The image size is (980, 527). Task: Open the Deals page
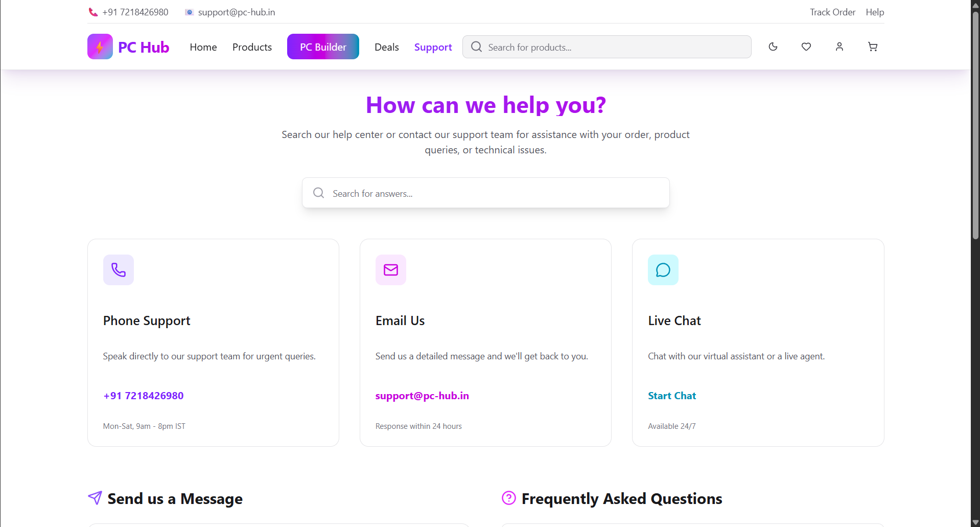tap(386, 47)
